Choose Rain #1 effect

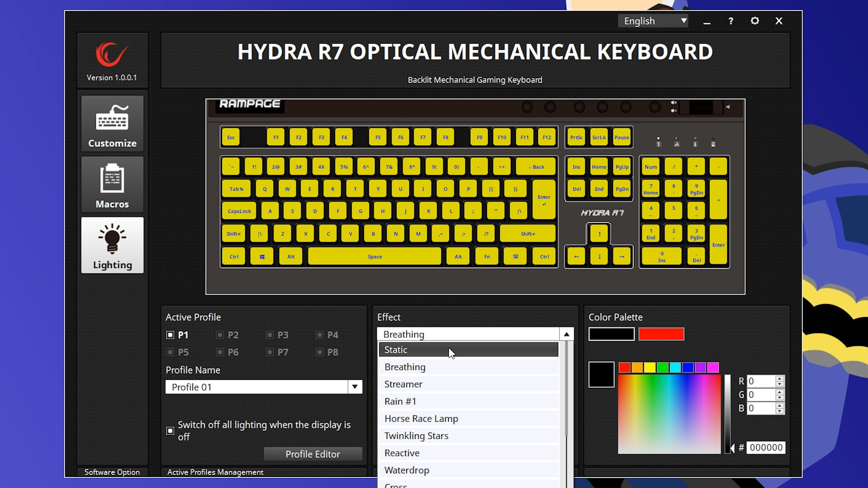[x=468, y=401]
